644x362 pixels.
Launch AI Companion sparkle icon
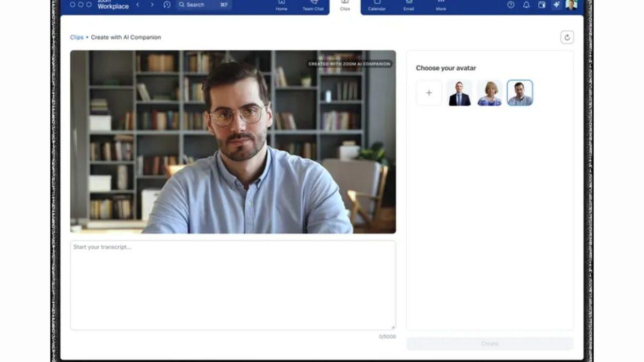coord(557,5)
